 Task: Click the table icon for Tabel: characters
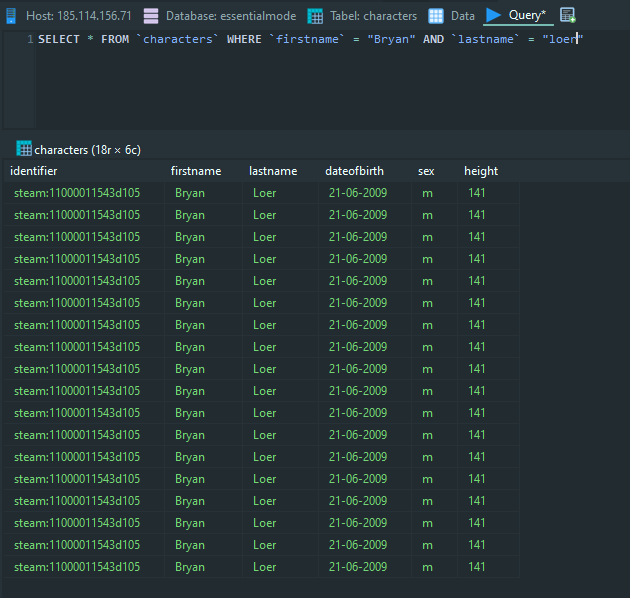(x=315, y=16)
